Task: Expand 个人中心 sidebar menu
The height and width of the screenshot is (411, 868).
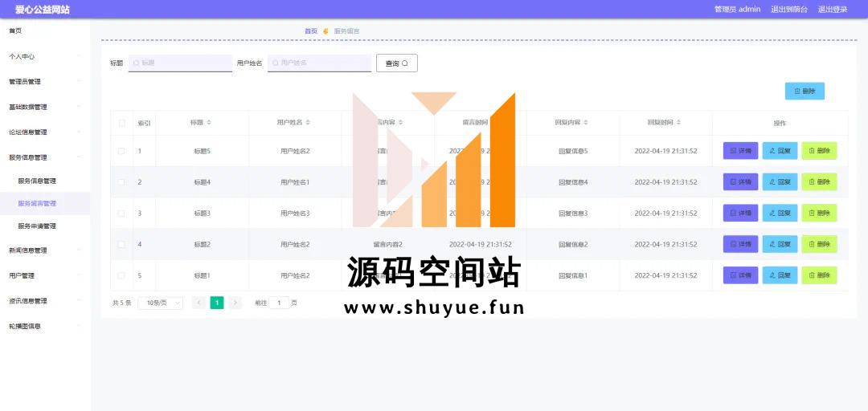Action: pyautogui.click(x=45, y=56)
